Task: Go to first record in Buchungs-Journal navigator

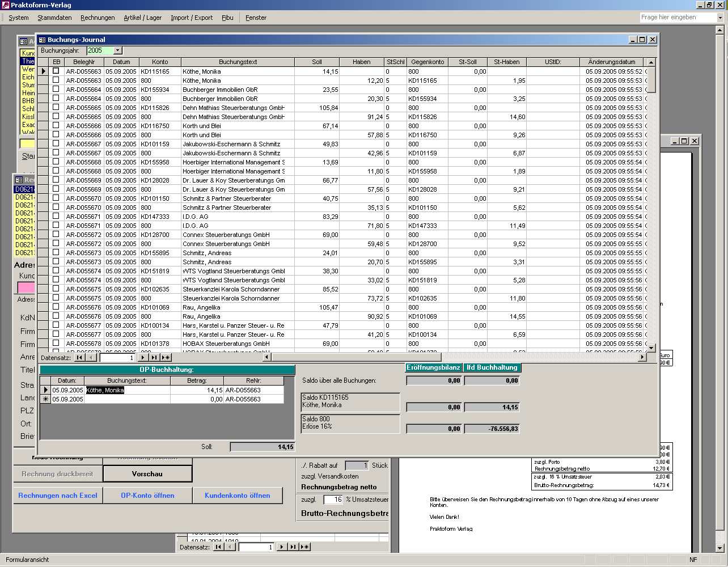Action: coord(80,358)
